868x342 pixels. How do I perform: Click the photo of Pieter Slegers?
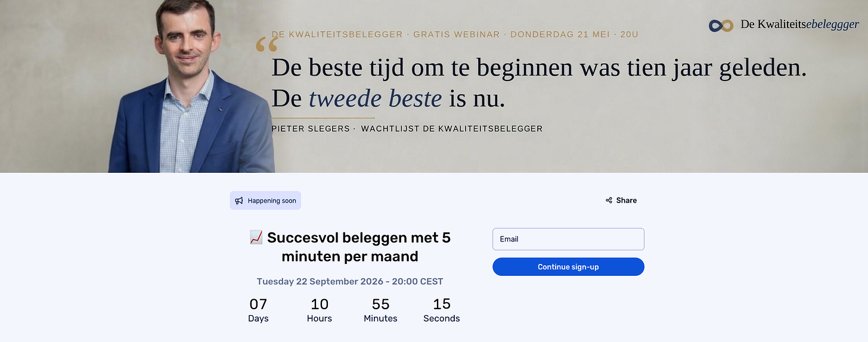coord(191,86)
